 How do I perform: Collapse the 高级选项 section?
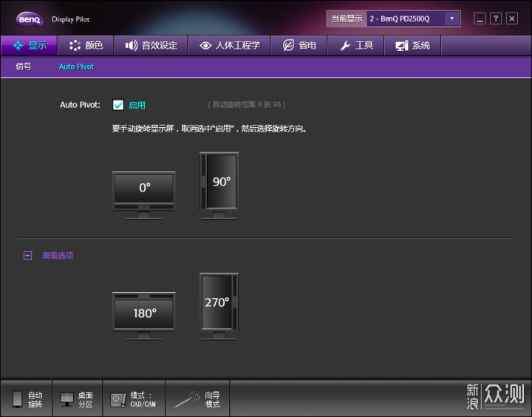click(28, 255)
